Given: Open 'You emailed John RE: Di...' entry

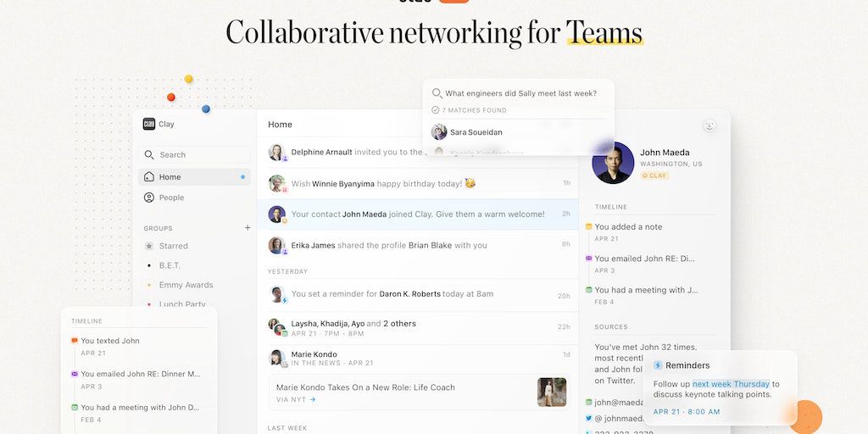Looking at the screenshot, I should [644, 259].
